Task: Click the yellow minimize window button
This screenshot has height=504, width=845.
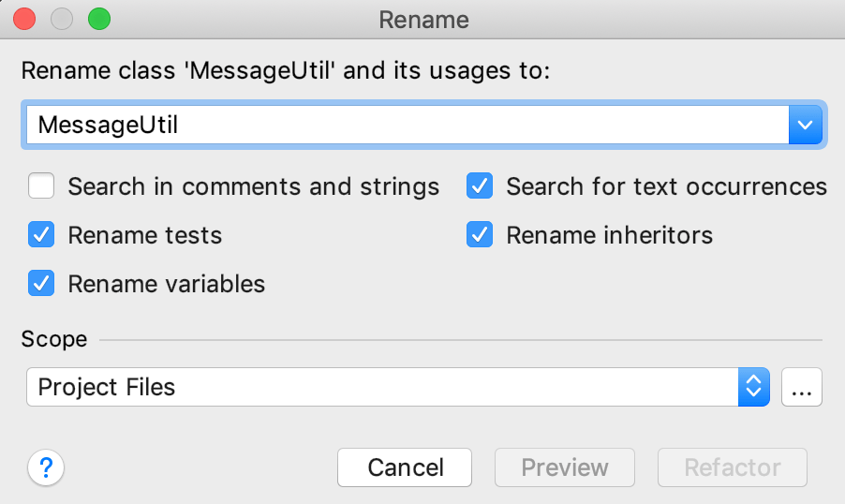Action: (x=62, y=19)
